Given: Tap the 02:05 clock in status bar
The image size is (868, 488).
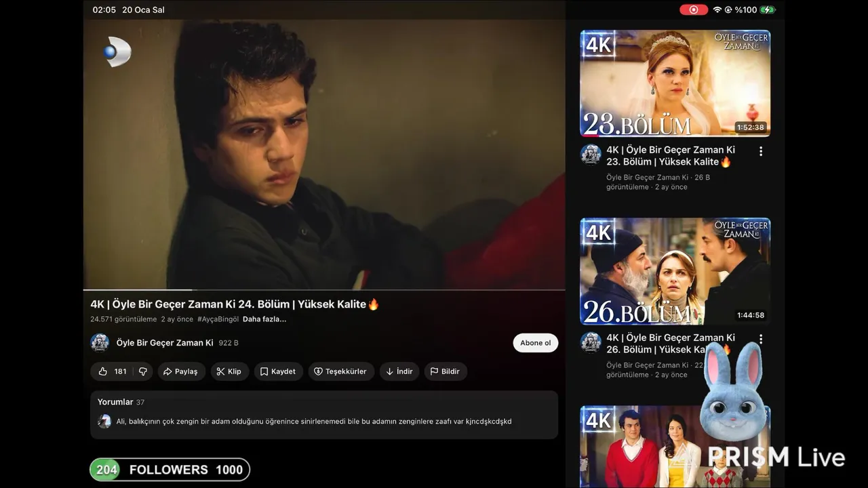Looking at the screenshot, I should [104, 9].
